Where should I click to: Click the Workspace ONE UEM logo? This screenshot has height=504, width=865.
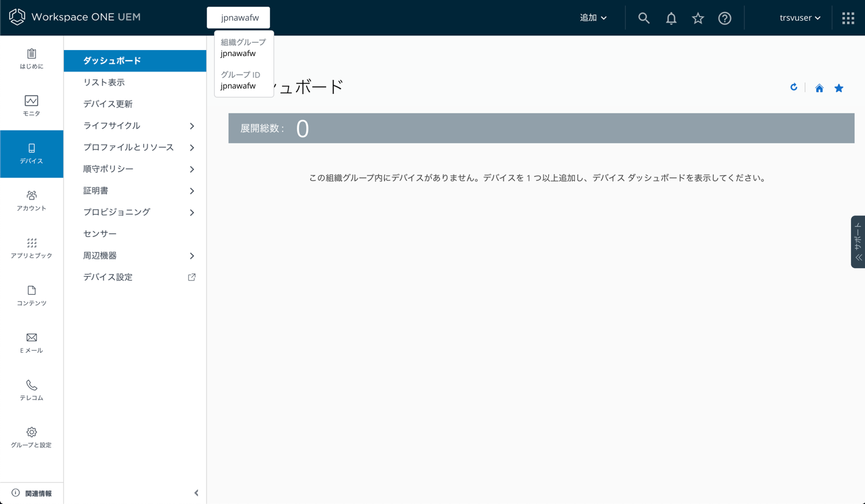pos(75,17)
